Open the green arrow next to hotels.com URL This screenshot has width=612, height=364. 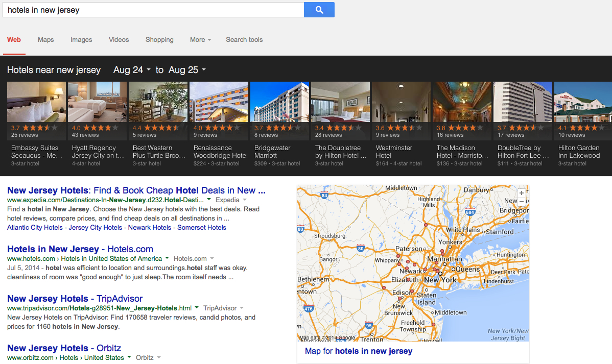[167, 258]
